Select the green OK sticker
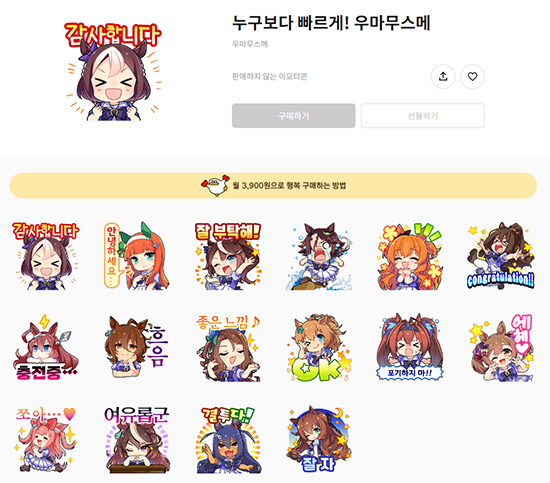The height and width of the screenshot is (483, 550). pyautogui.click(x=319, y=348)
